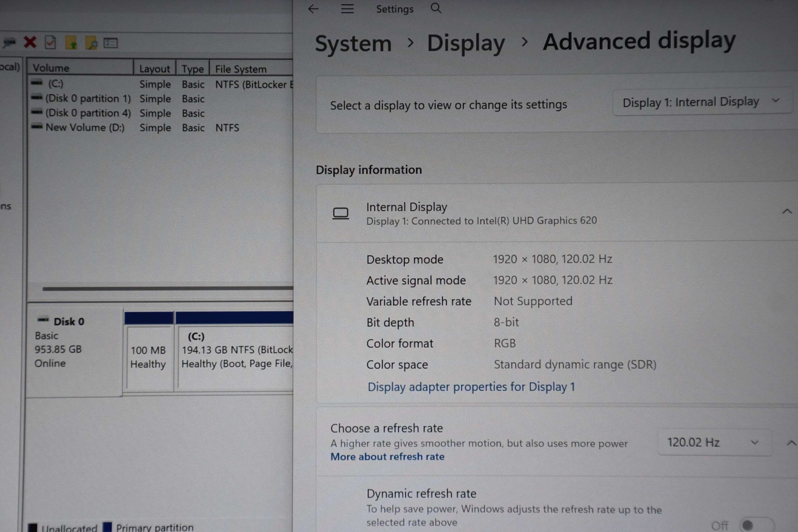Navigate to System in the breadcrumb

coord(353,43)
